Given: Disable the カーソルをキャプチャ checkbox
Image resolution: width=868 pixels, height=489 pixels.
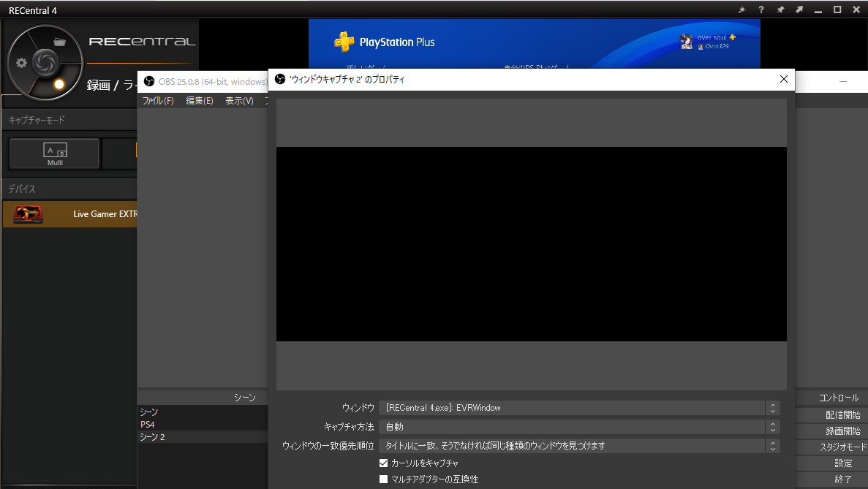Looking at the screenshot, I should point(383,463).
